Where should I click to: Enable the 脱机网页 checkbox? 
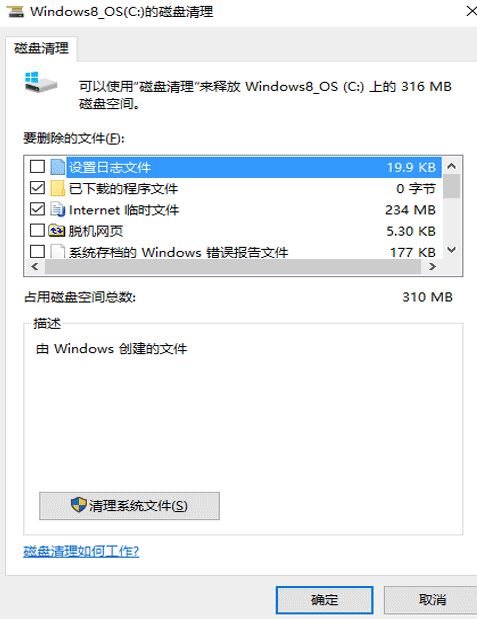coord(38,230)
